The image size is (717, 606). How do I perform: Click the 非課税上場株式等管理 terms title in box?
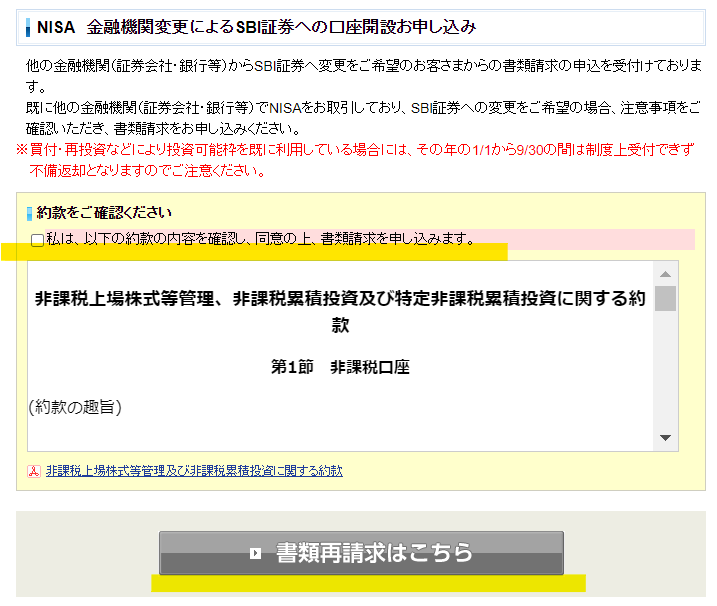pos(340,312)
